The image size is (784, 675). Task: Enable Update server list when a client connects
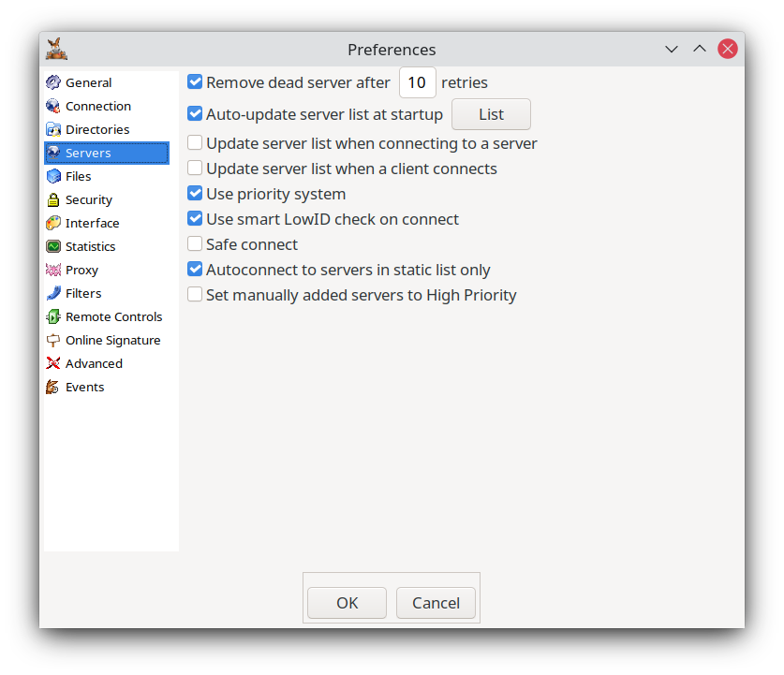195,168
